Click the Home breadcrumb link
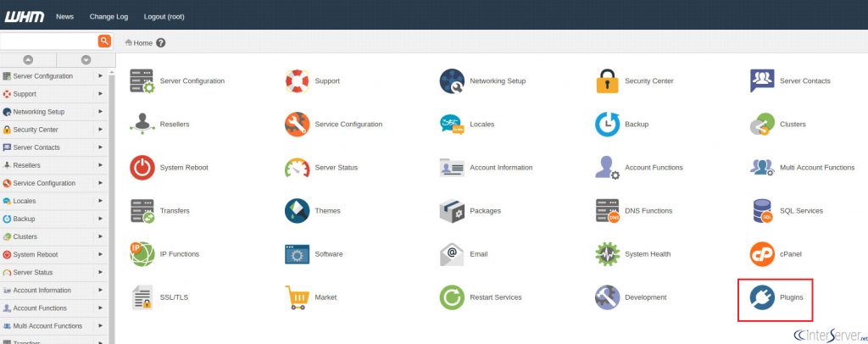 (142, 42)
